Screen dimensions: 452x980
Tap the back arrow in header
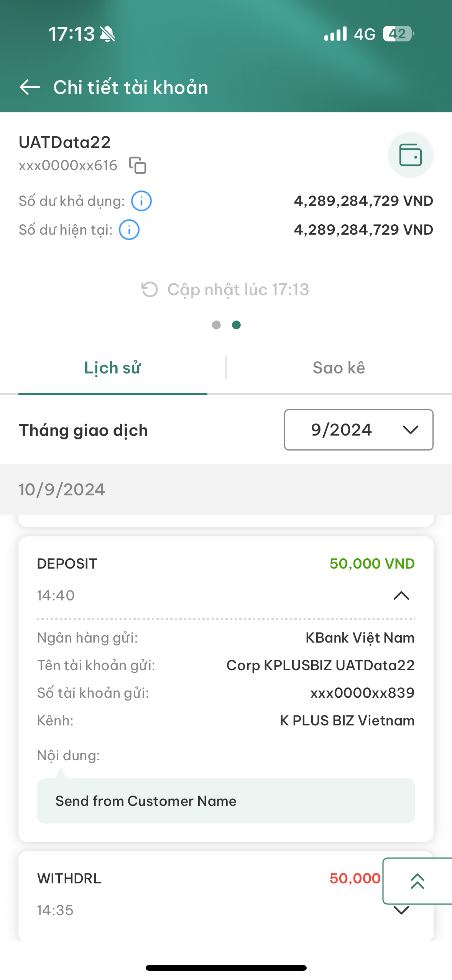point(30,87)
